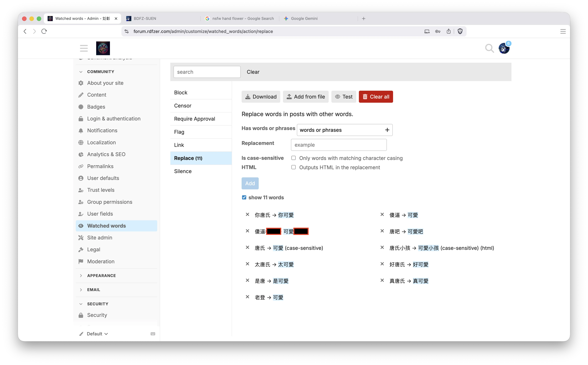Open the Watched words eye icon
This screenshot has height=365, width=588.
tap(81, 226)
